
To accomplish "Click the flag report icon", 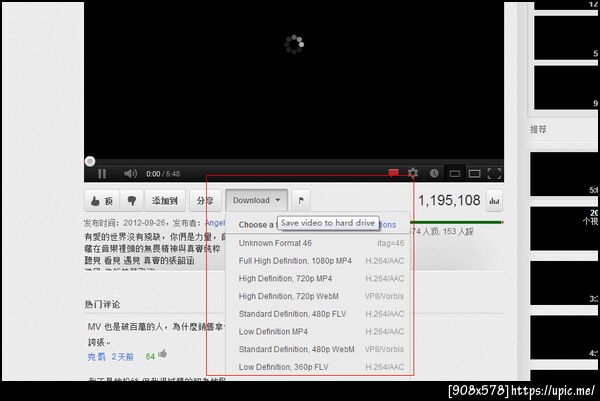I will coord(301,200).
